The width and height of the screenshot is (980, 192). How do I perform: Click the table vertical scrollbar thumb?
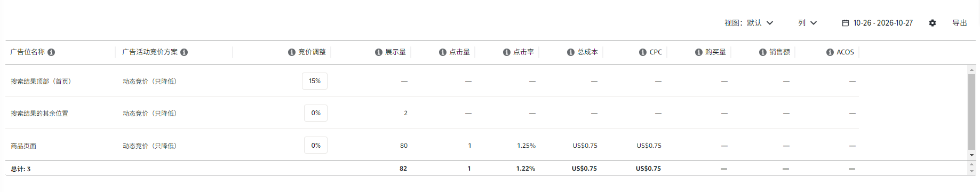pyautogui.click(x=971, y=112)
